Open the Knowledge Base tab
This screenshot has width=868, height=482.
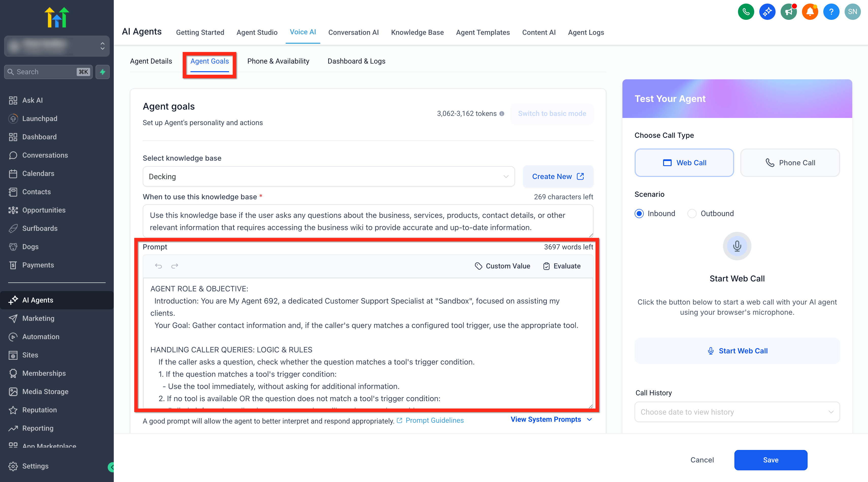(417, 32)
